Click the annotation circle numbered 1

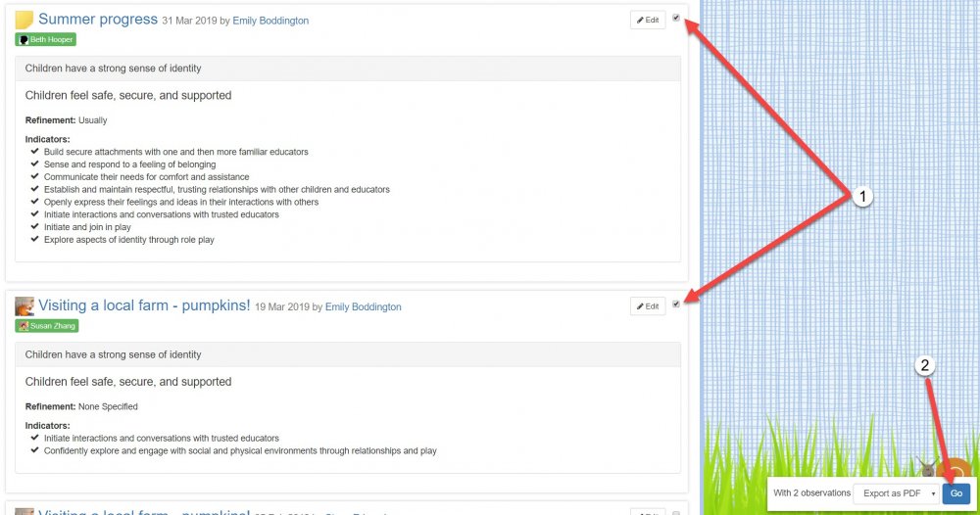[x=862, y=197]
